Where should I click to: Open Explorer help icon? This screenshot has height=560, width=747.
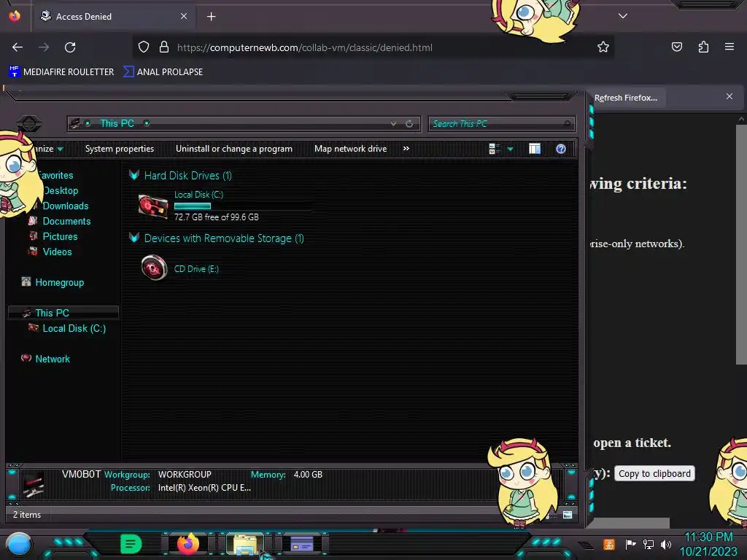(x=561, y=149)
